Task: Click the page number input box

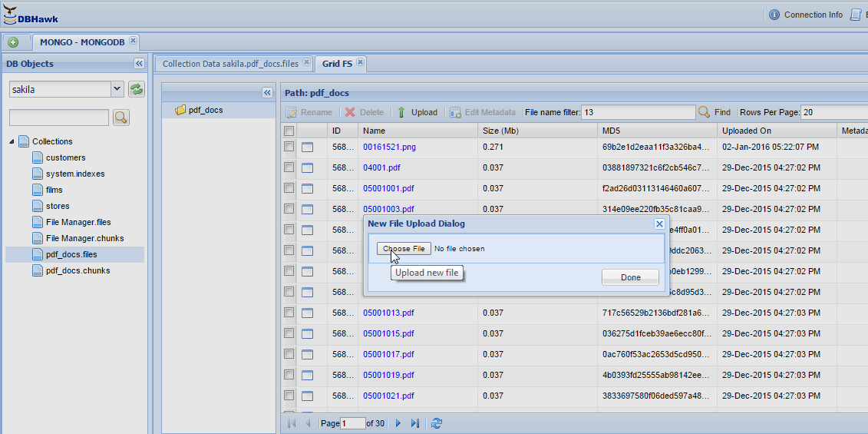Action: pos(353,423)
